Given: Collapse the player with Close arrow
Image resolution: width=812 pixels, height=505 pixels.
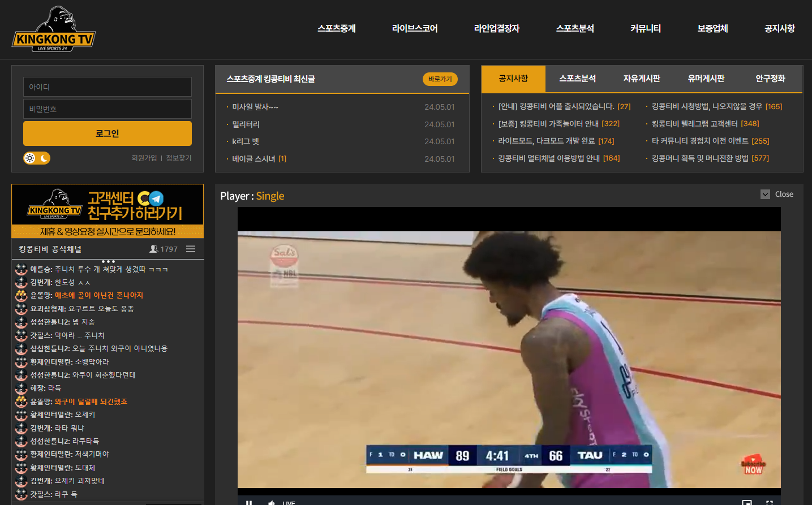Looking at the screenshot, I should coord(765,194).
